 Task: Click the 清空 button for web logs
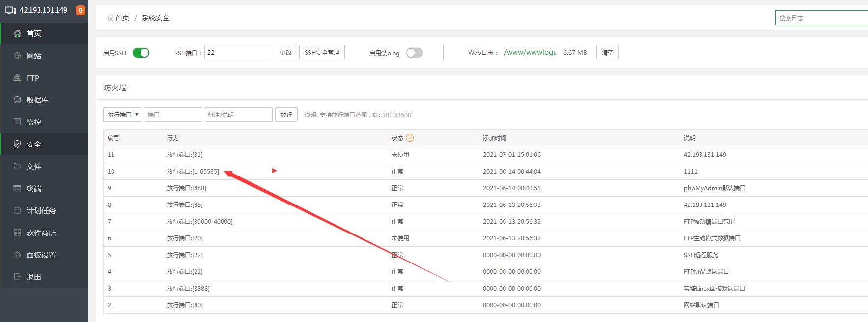pos(607,52)
